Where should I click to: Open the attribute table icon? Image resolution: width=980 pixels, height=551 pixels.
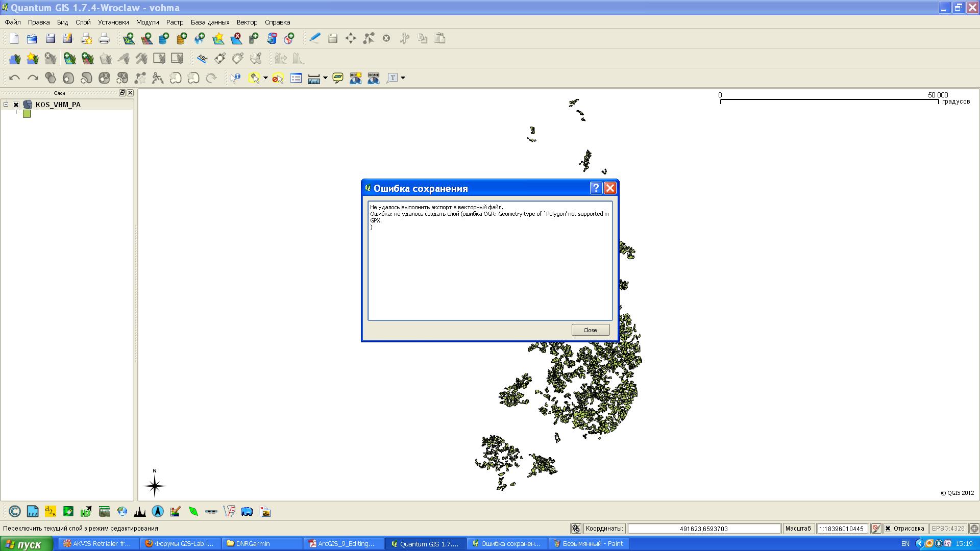[296, 78]
